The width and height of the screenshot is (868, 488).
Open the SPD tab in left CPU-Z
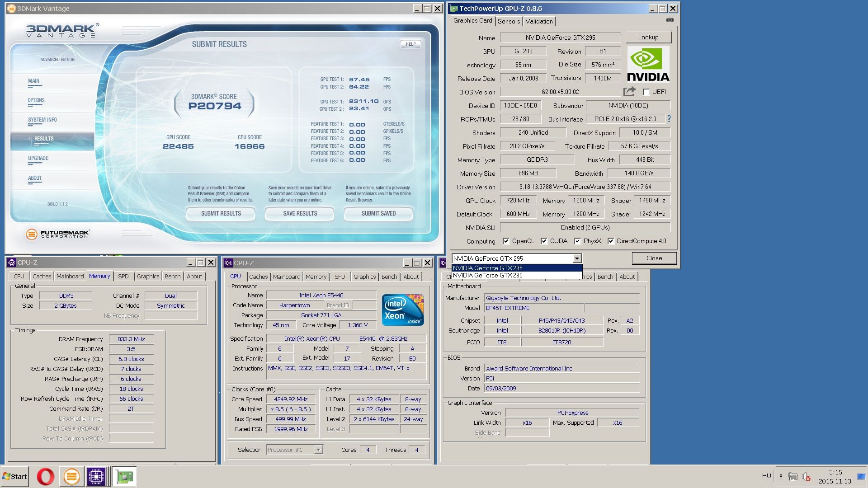[x=123, y=277]
